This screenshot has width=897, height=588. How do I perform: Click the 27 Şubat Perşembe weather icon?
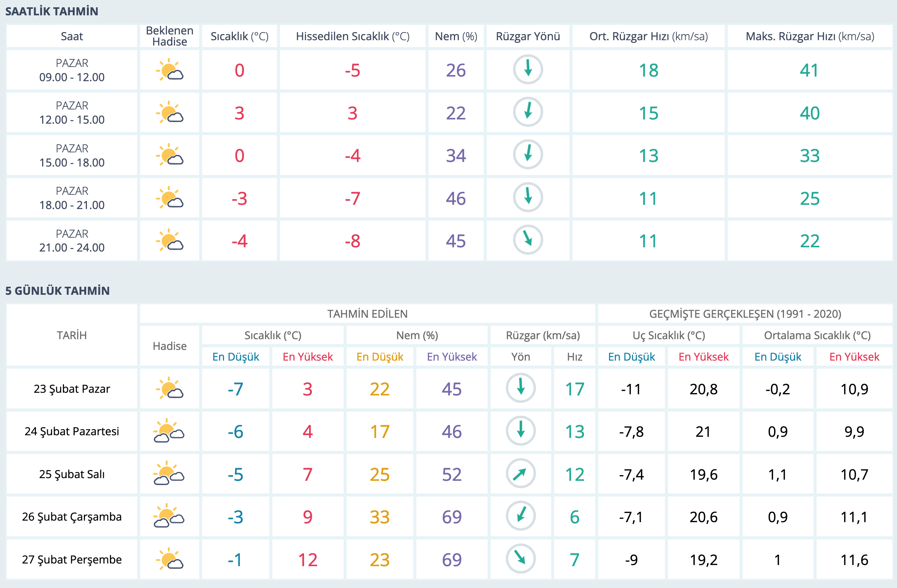tap(169, 559)
